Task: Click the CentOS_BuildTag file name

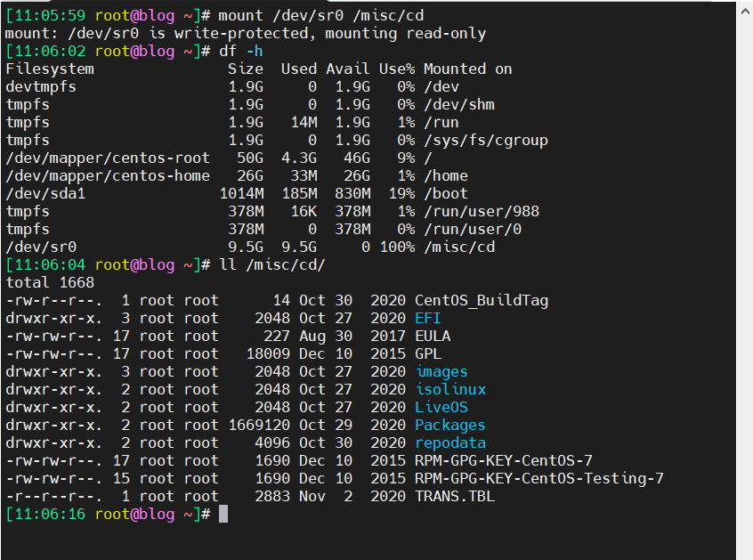Action: tap(482, 300)
